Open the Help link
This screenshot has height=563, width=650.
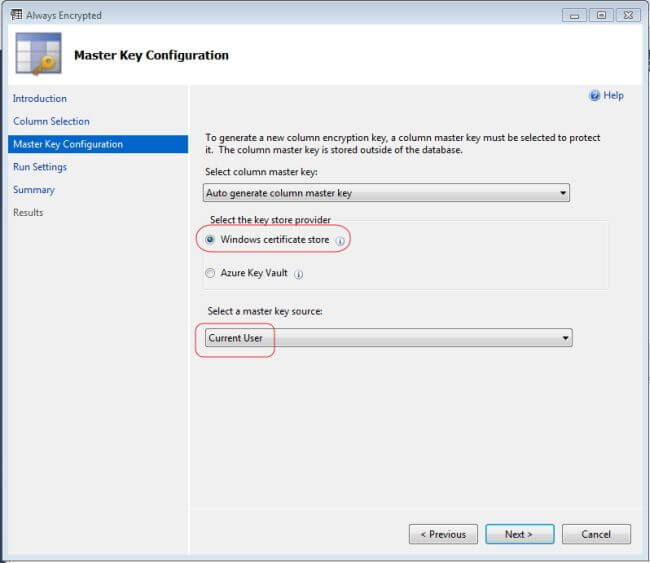coord(613,96)
